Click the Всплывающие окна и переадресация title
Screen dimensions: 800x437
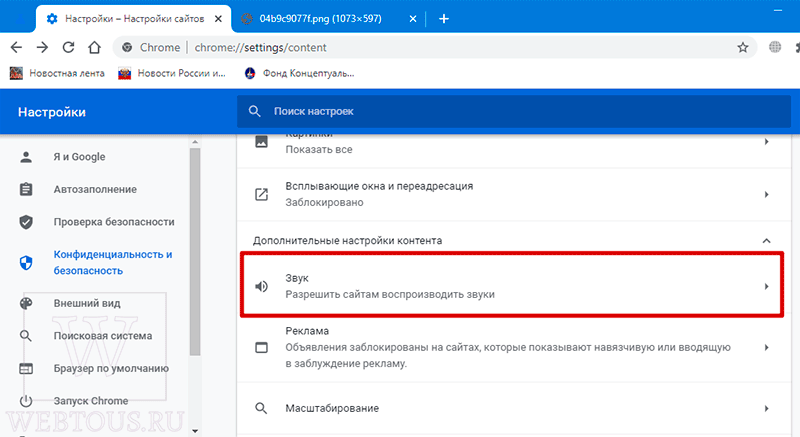tap(379, 186)
